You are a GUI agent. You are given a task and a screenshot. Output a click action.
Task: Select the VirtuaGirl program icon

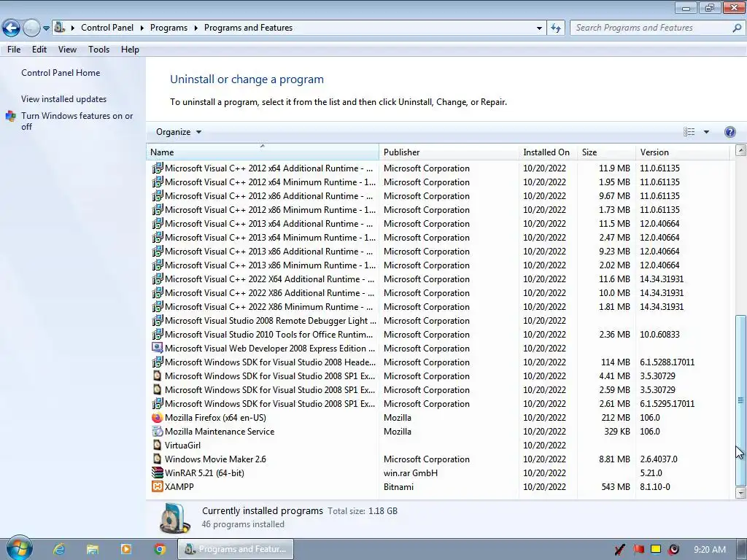pos(158,446)
